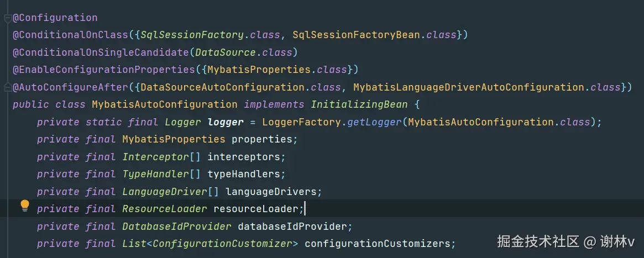Click the @EnableConfigurationProperties annotation

pos(103,70)
